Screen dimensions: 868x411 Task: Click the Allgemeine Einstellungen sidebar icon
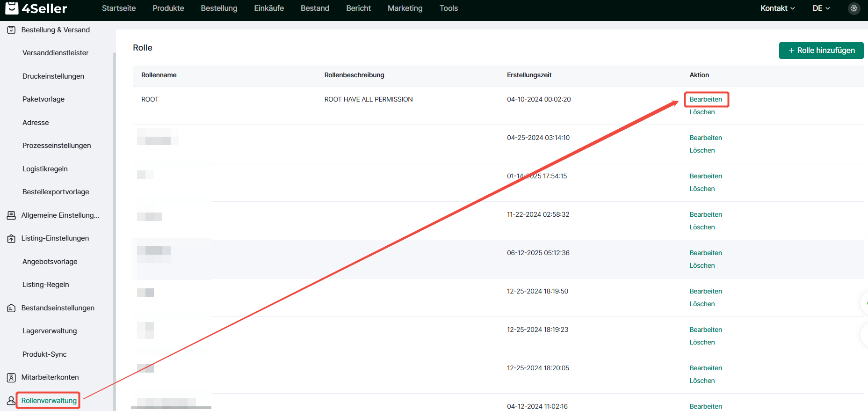point(11,215)
